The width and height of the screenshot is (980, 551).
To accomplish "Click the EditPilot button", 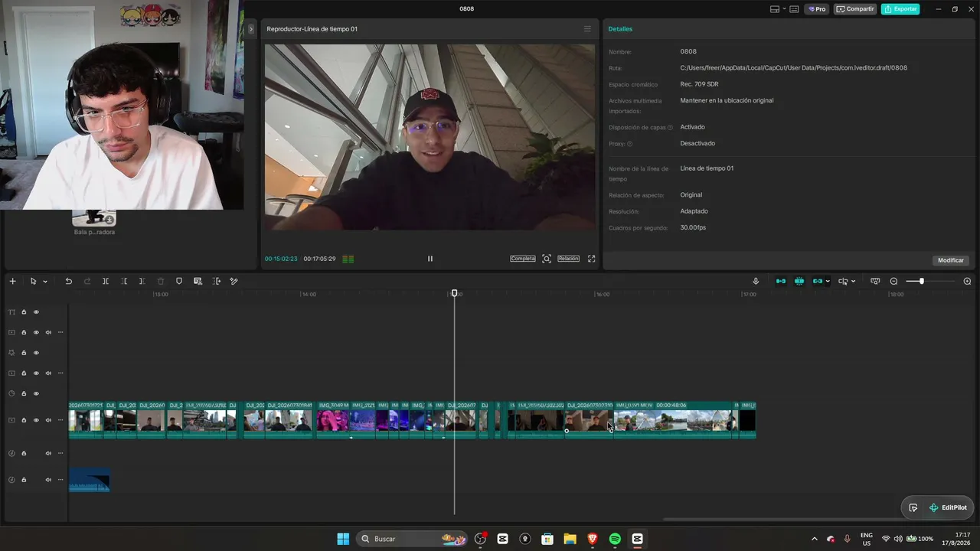I will [948, 507].
